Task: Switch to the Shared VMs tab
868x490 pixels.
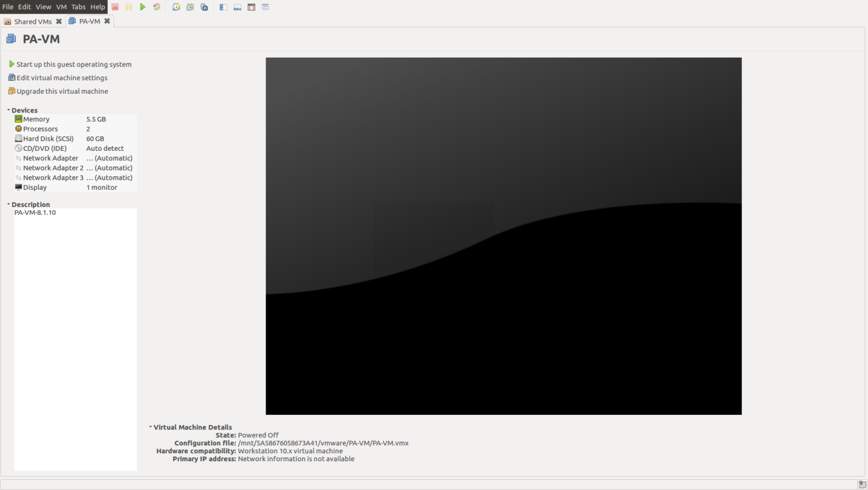Action: (32, 21)
